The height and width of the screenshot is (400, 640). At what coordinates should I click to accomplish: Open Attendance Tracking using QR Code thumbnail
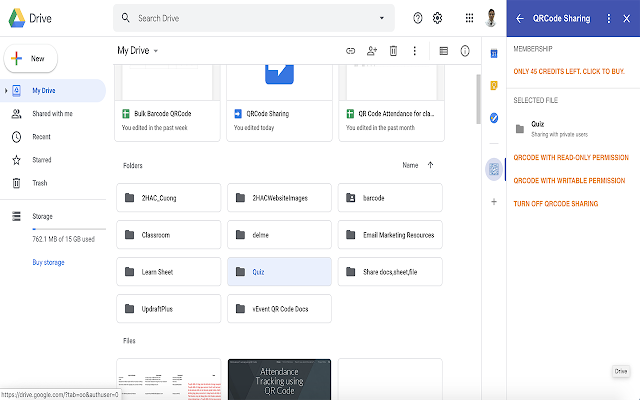(x=279, y=380)
